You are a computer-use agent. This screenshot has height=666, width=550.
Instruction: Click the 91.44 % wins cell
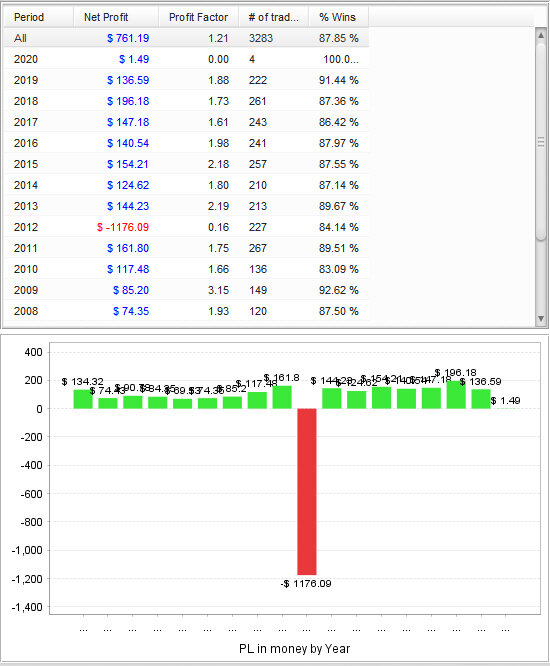(338, 80)
